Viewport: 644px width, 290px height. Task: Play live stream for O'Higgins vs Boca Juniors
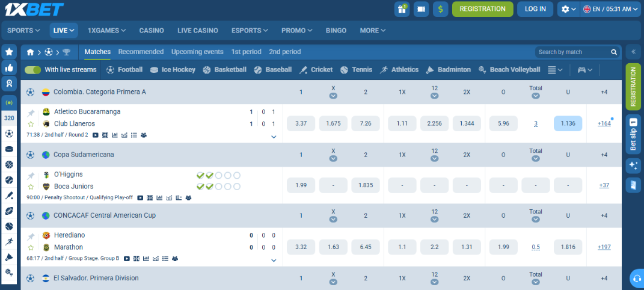pyautogui.click(x=140, y=197)
